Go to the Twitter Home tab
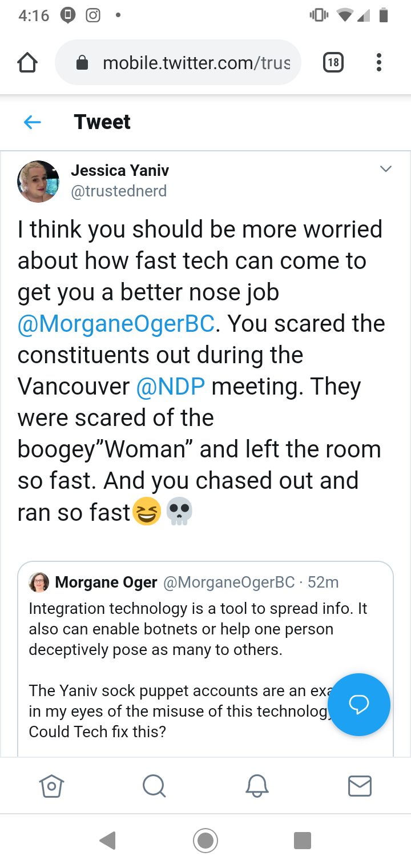The height and width of the screenshot is (868, 411). (x=51, y=786)
